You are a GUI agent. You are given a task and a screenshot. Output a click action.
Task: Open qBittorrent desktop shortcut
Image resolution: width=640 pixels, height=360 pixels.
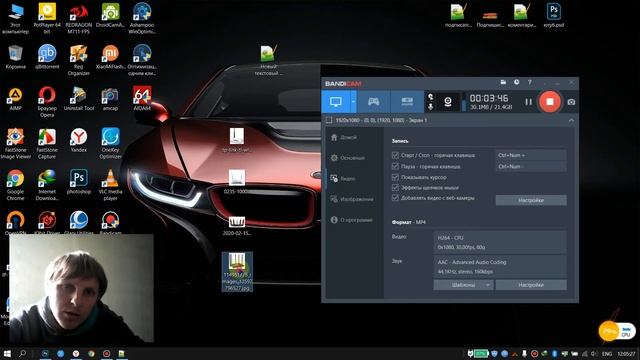click(47, 56)
